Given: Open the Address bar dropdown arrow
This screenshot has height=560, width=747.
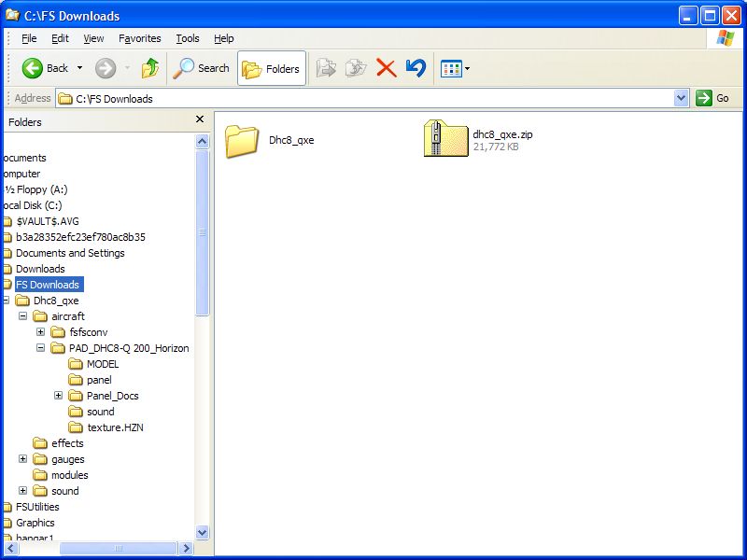Looking at the screenshot, I should [681, 98].
